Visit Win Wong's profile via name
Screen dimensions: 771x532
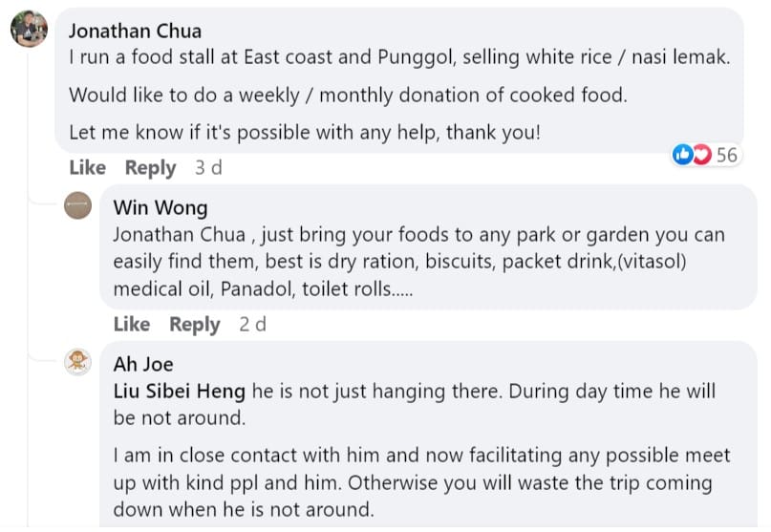161,207
